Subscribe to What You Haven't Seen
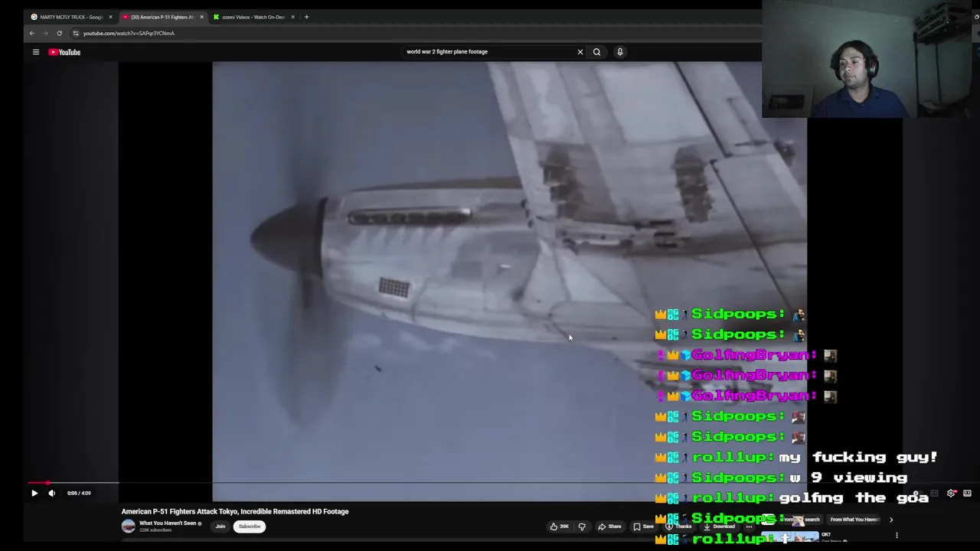This screenshot has width=980, height=551. pos(249,527)
